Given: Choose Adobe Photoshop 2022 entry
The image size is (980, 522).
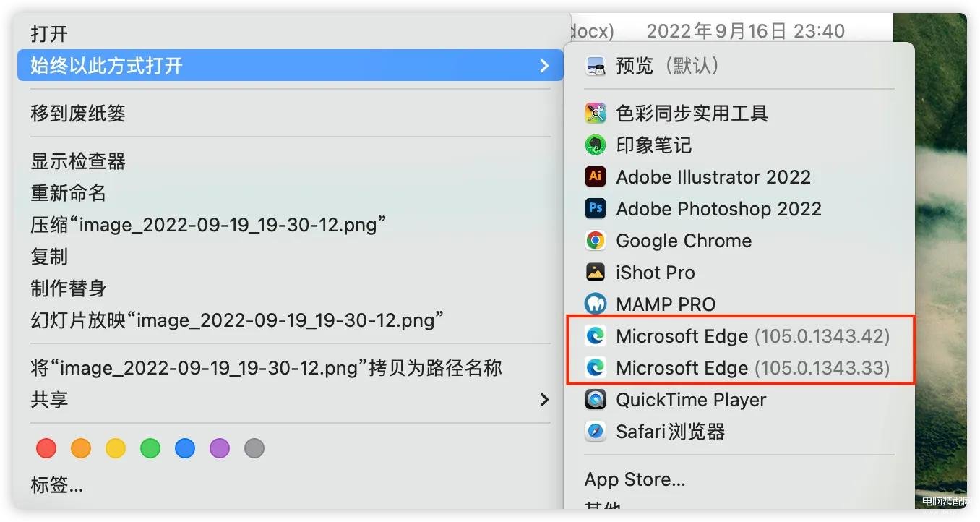Looking at the screenshot, I should 739,209.
